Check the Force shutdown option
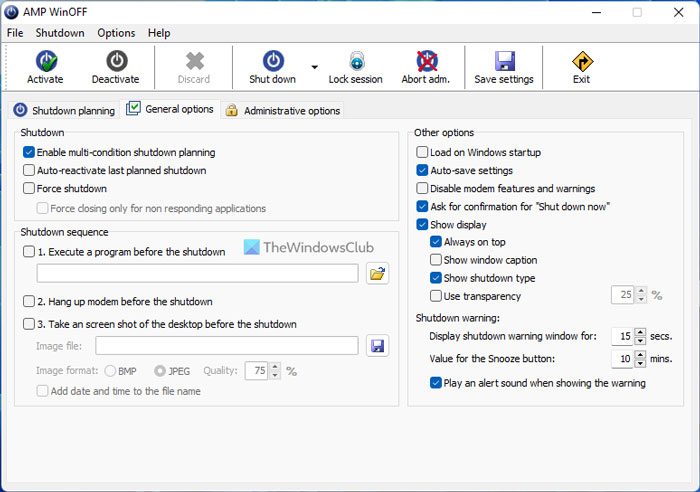The image size is (700, 492). pos(29,188)
